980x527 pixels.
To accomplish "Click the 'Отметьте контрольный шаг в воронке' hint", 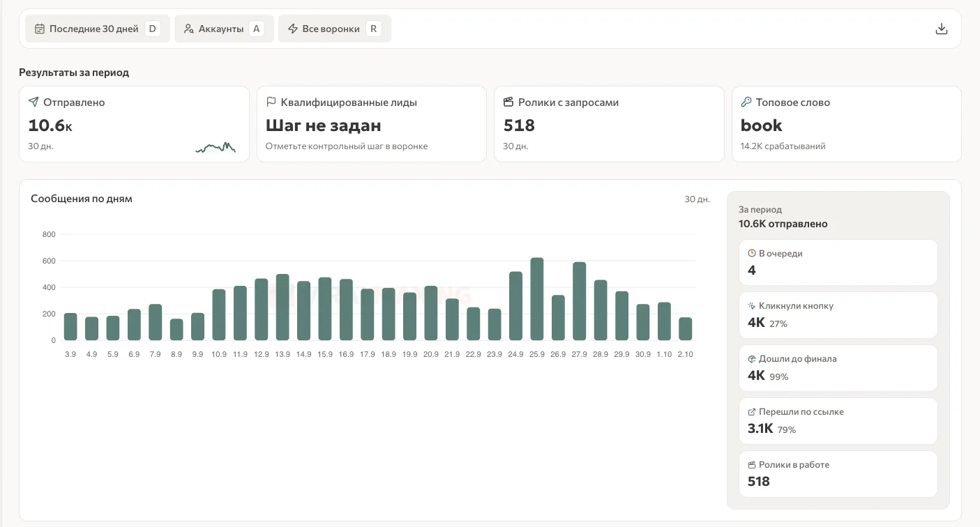I will point(347,146).
